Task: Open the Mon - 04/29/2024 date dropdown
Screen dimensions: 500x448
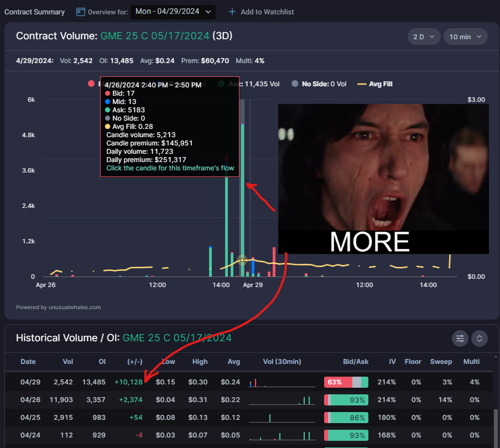Action: click(173, 11)
